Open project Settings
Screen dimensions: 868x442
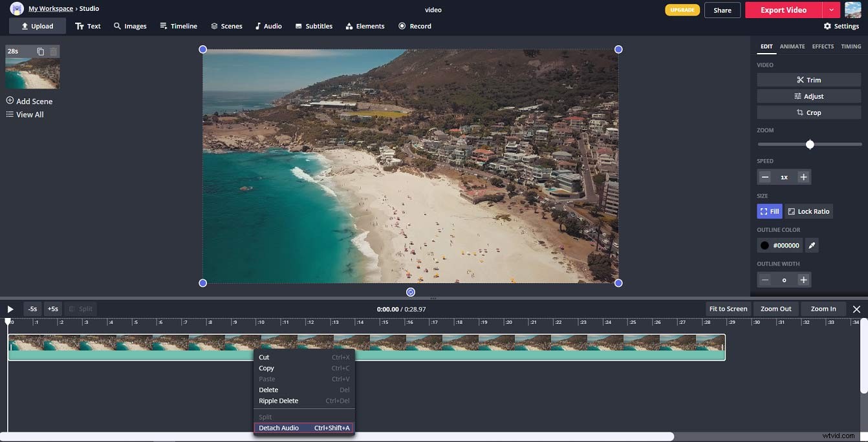(x=841, y=26)
